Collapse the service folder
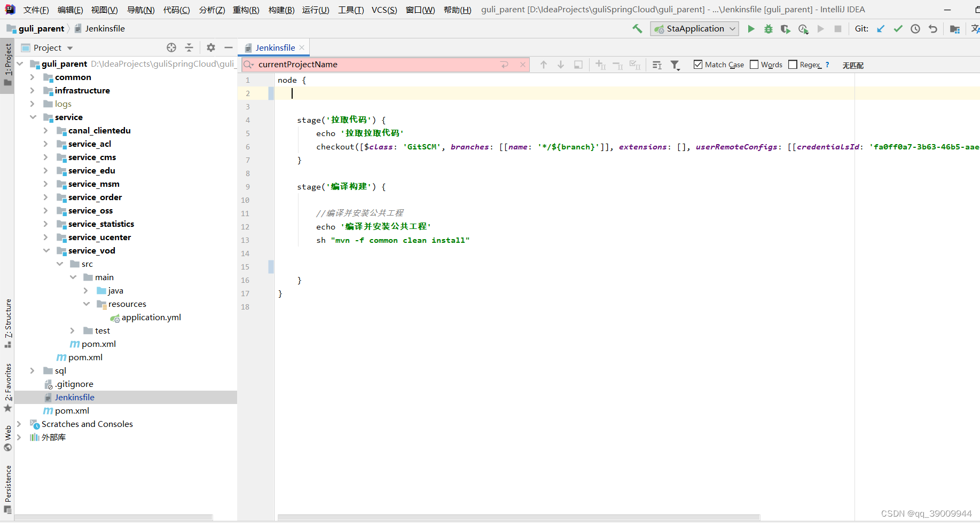This screenshot has height=523, width=980. click(x=33, y=117)
